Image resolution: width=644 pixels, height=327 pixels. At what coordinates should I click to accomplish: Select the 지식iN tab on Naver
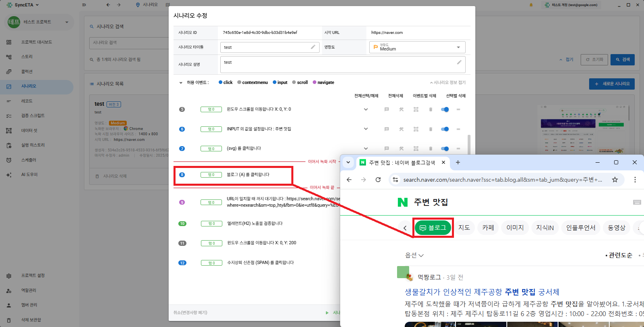point(545,228)
